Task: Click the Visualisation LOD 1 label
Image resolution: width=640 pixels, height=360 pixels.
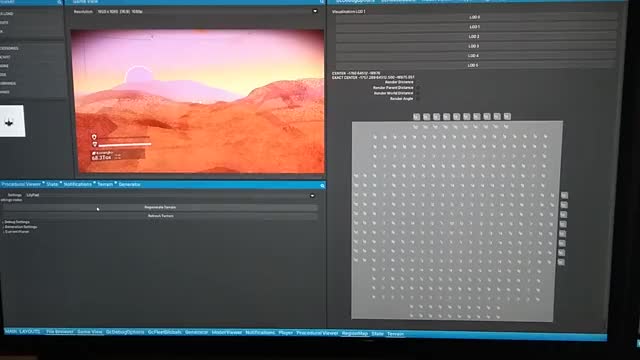Action: (349, 11)
